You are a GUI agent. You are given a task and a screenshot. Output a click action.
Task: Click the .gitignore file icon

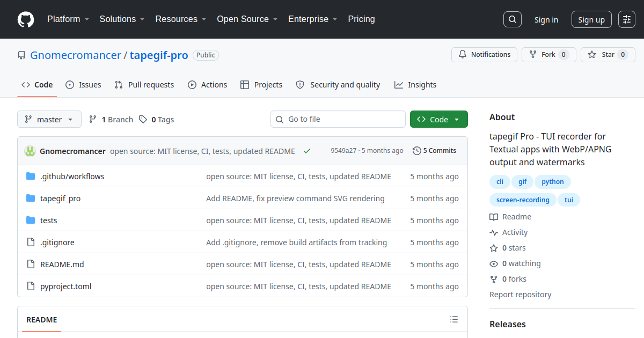(31, 243)
